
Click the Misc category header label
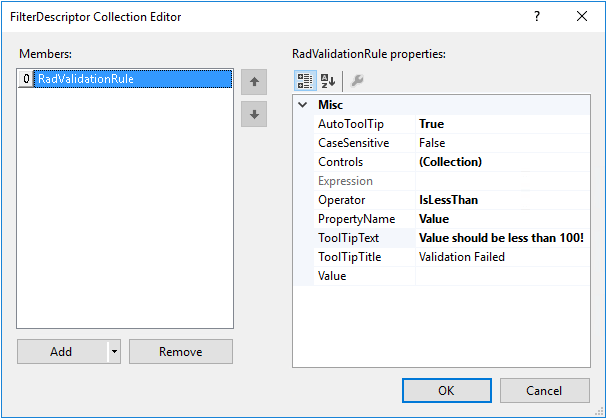point(331,105)
